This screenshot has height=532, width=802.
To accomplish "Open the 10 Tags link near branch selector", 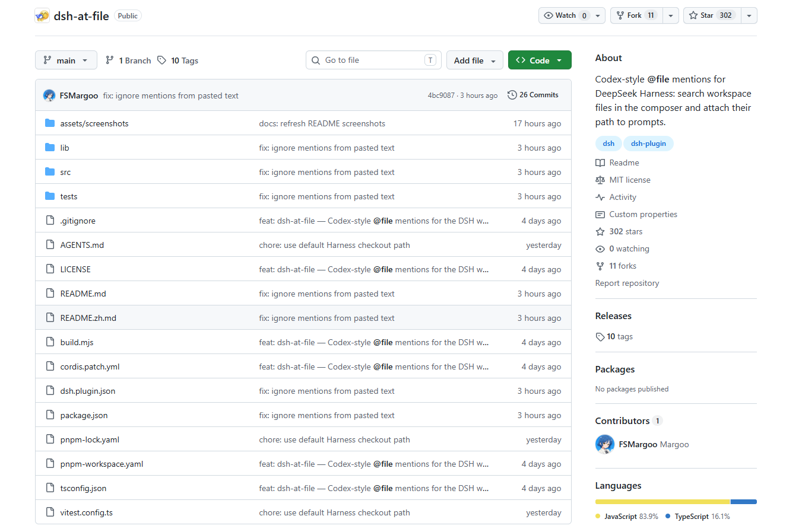I will tap(177, 60).
